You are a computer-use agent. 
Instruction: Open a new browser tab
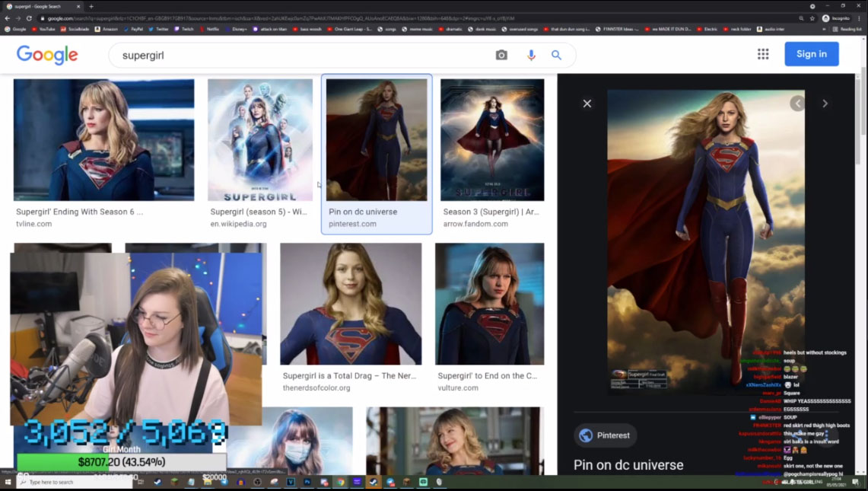pyautogui.click(x=91, y=7)
